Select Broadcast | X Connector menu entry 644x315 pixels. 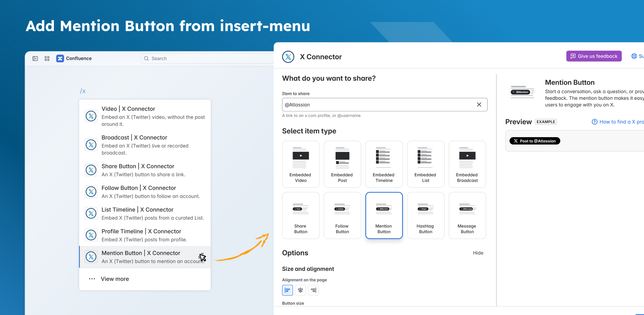coord(145,145)
